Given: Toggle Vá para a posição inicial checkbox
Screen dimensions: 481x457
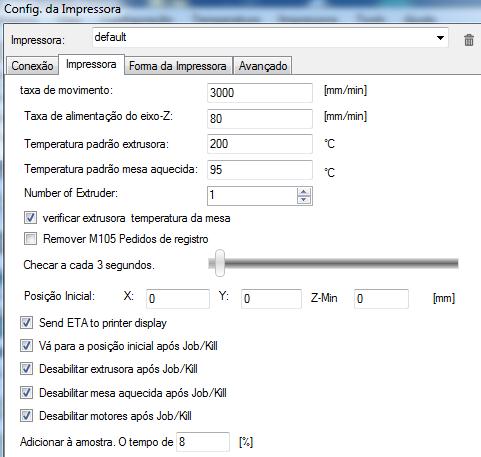Looking at the screenshot, I should point(26,346).
